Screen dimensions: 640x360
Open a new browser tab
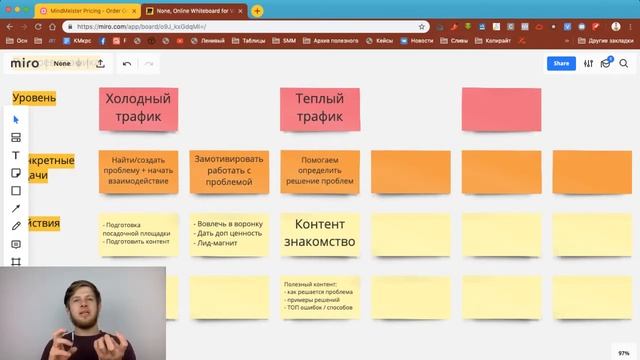pos(257,11)
